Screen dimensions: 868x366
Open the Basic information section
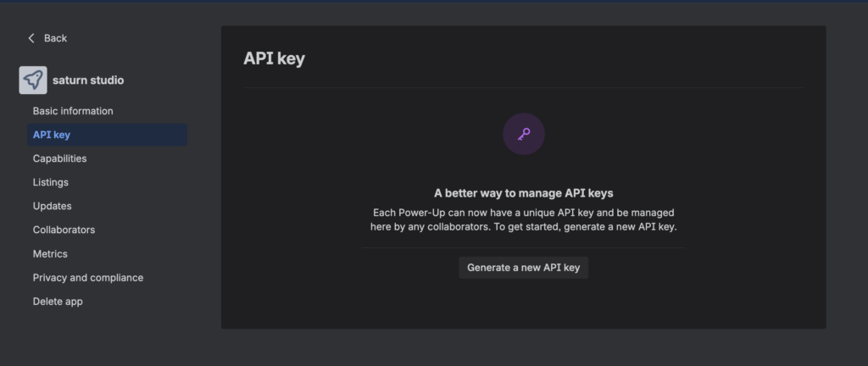click(73, 111)
